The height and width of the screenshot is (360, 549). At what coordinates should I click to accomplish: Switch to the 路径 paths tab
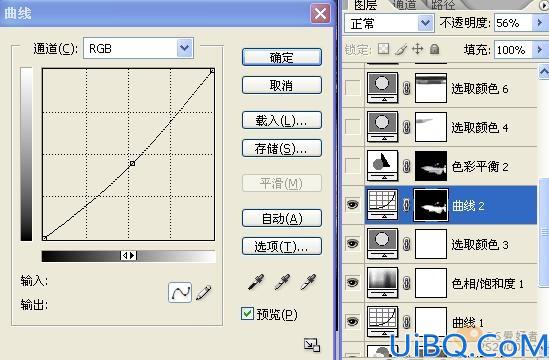click(443, 5)
